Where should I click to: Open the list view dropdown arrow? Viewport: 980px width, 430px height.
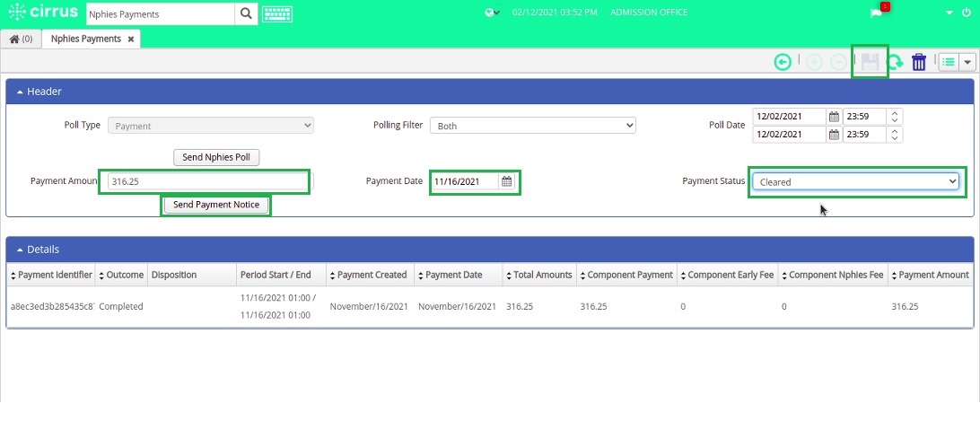pos(967,62)
